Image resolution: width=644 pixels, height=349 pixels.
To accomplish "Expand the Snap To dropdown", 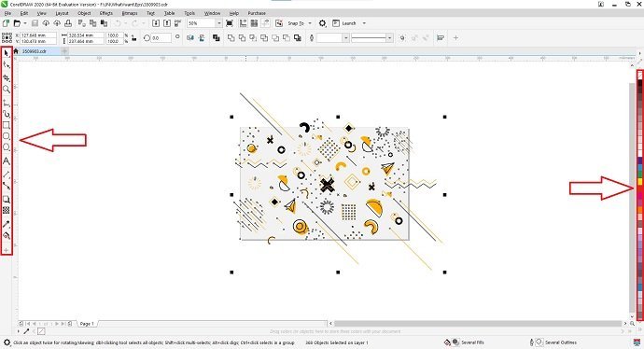I will 310,23.
